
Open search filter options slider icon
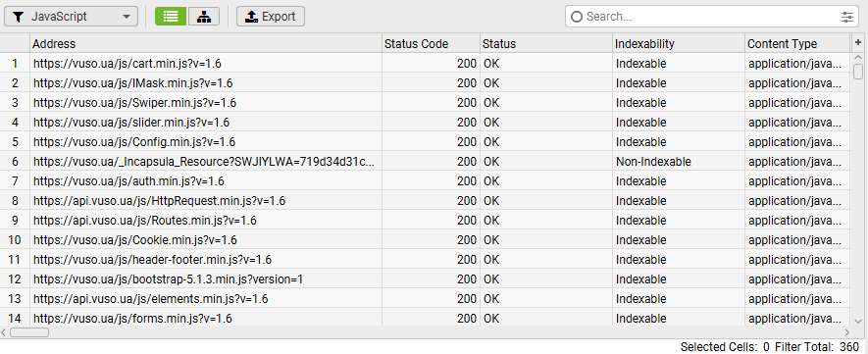click(847, 17)
